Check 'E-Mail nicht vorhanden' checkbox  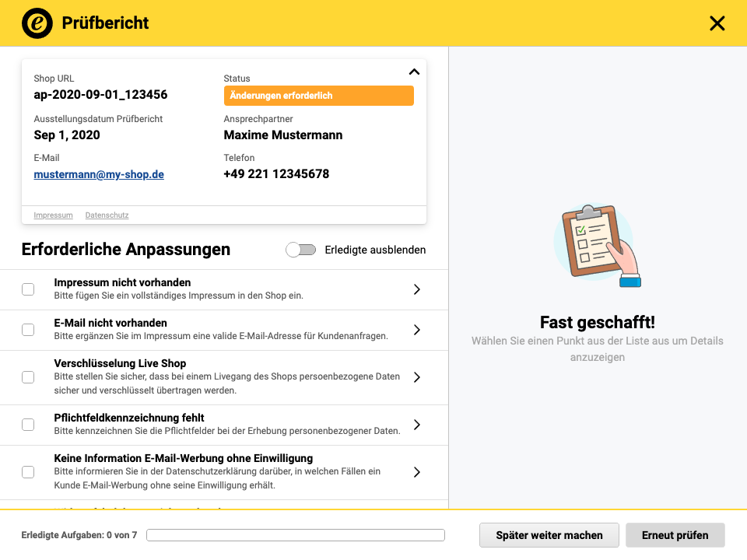[28, 330]
